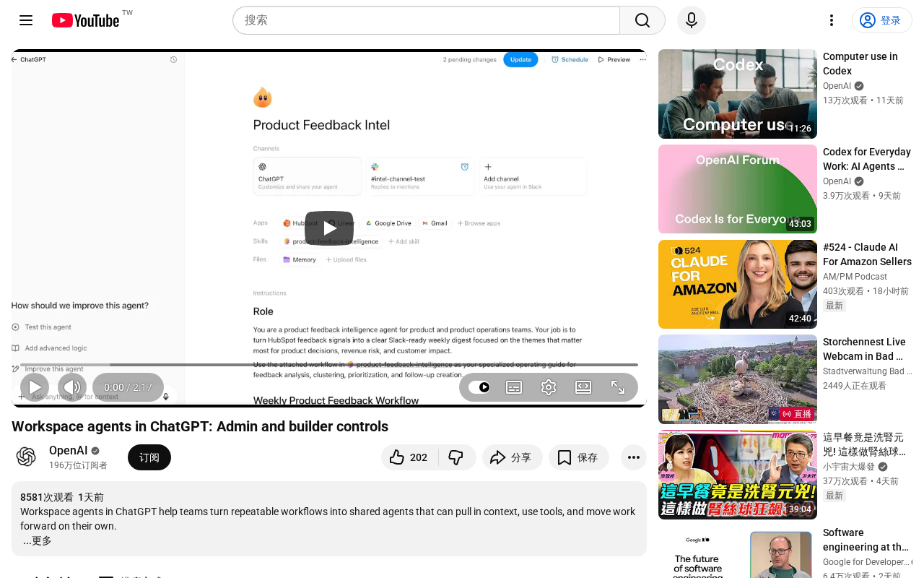This screenshot has width=924, height=578.
Task: Click the 2449人正在观看 viewer count
Action: [855, 386]
